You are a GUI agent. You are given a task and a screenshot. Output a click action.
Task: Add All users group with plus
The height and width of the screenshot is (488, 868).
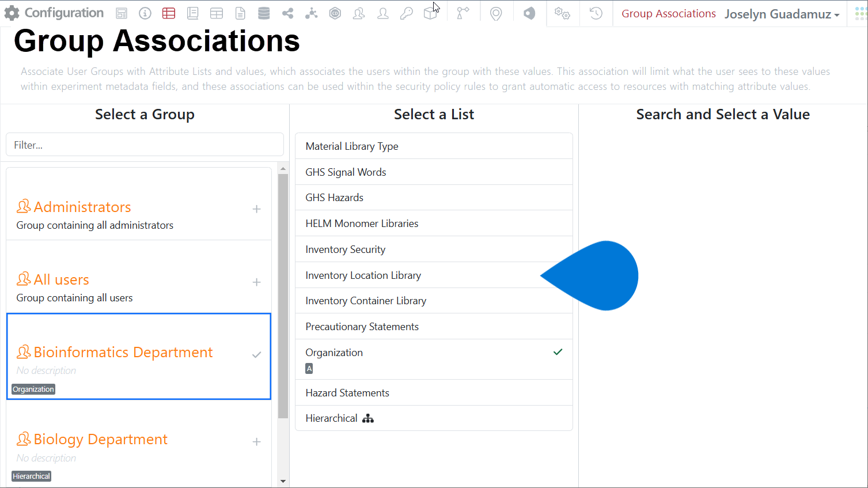click(x=257, y=282)
